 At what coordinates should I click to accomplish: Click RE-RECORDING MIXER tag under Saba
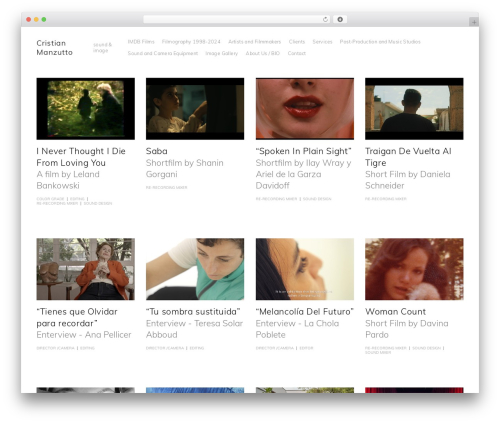tap(167, 188)
